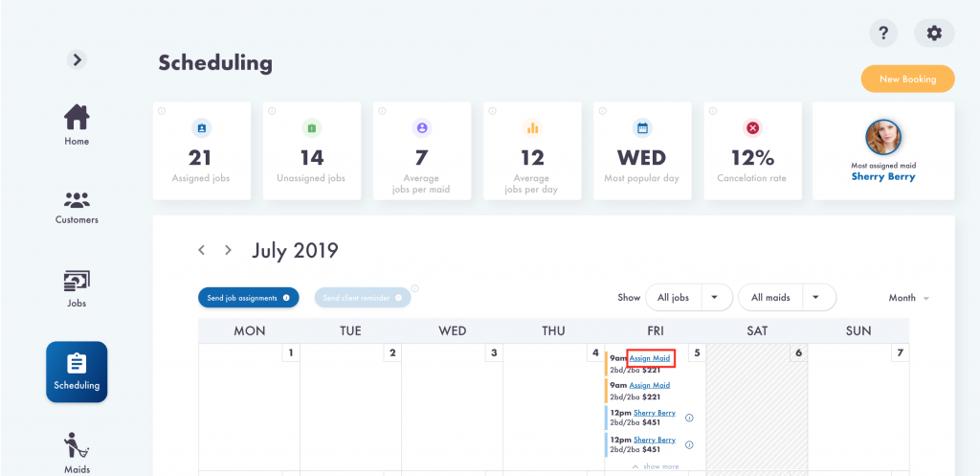This screenshot has height=476, width=980.
Task: Click the 14 Unassigned jobs value
Action: point(312,158)
